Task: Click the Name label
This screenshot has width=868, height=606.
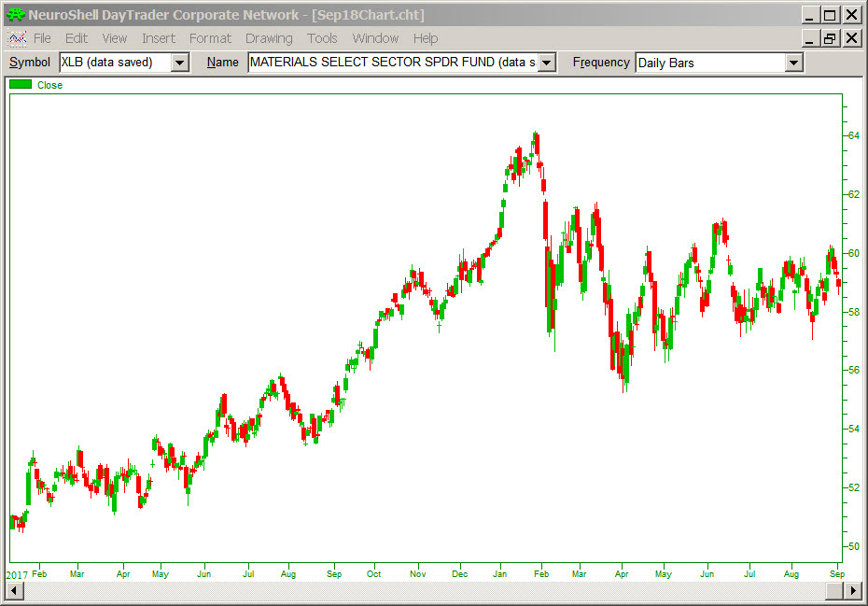Action: 222,62
